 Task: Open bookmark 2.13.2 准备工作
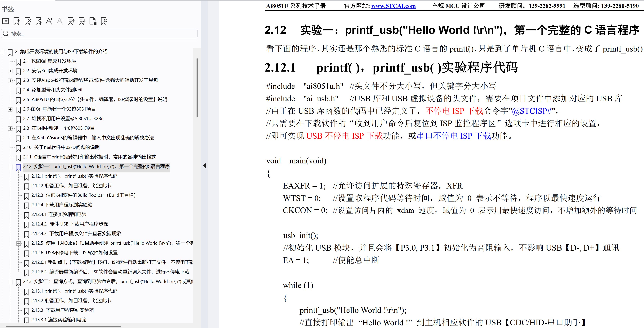tap(71, 300)
